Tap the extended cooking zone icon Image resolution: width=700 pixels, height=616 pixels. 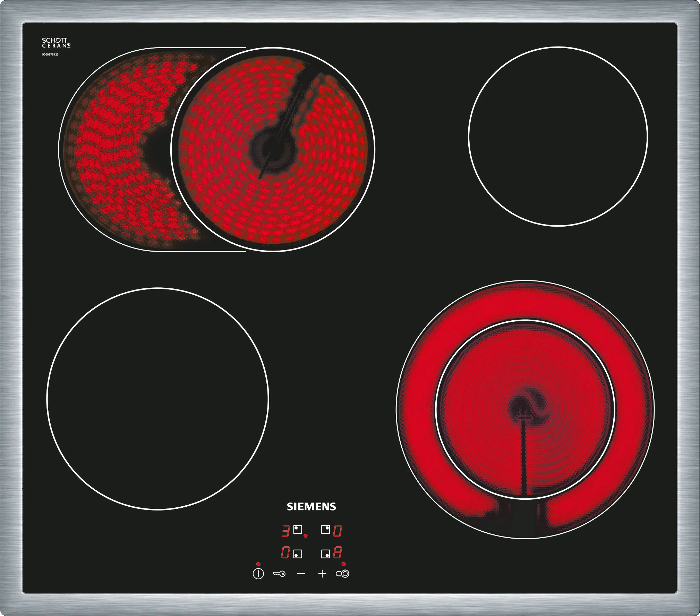(x=342, y=574)
